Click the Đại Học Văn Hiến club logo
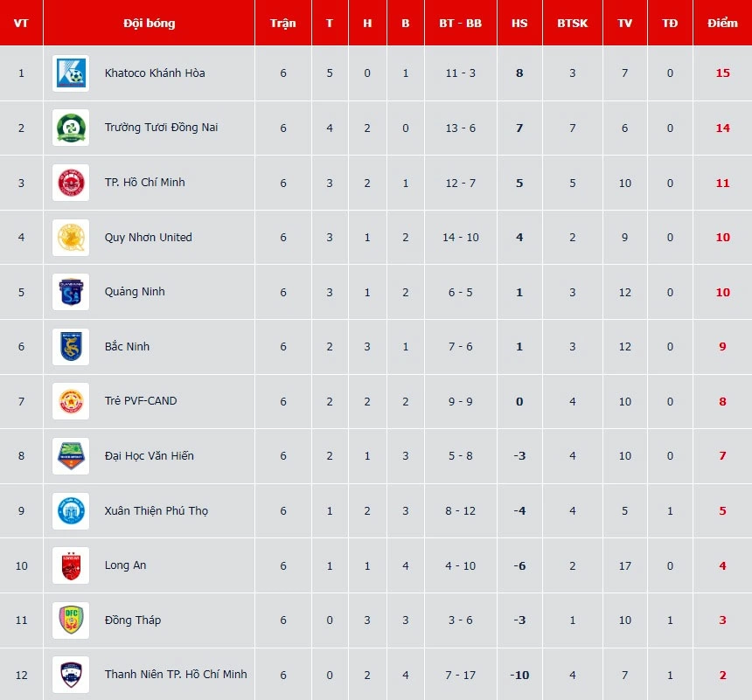Screen dimensions: 752x700 point(70,456)
